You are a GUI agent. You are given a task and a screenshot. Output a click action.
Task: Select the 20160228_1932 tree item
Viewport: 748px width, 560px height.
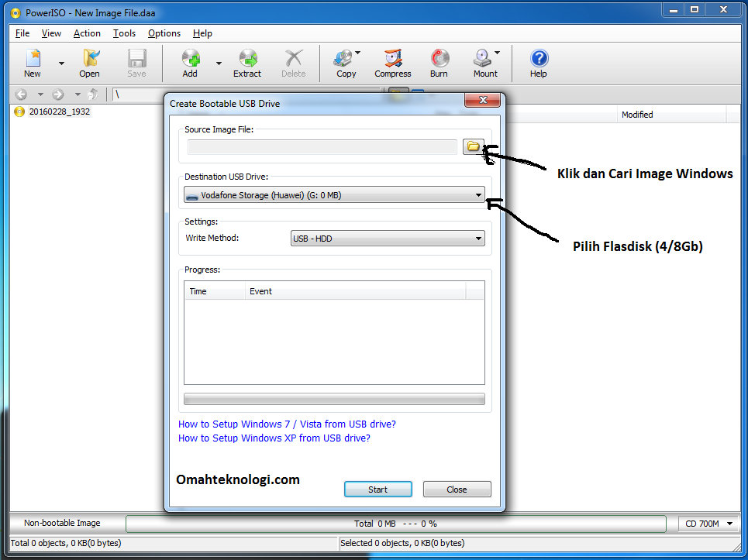(59, 112)
